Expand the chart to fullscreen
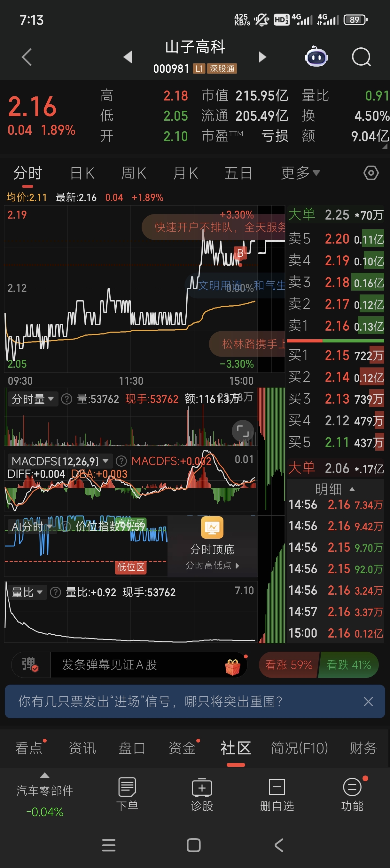Screen dimensions: 390x868 [243, 430]
